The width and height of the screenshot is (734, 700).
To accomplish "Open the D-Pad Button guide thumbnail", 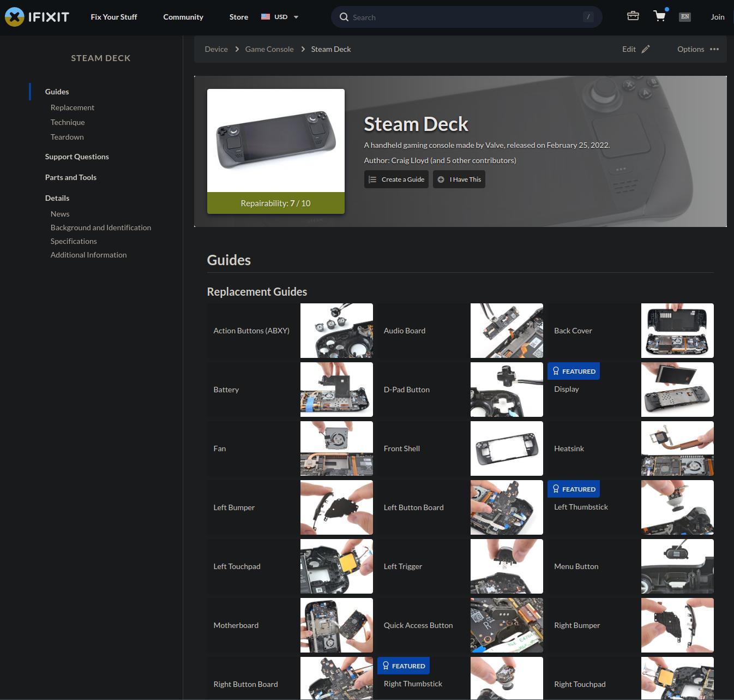I will pos(507,390).
